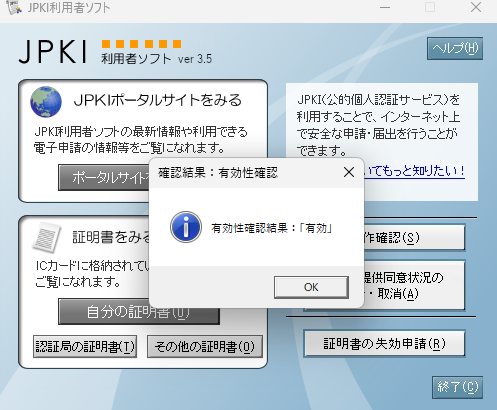
Task: Close the JPKI利用者ソフト main window
Action: (476, 7)
